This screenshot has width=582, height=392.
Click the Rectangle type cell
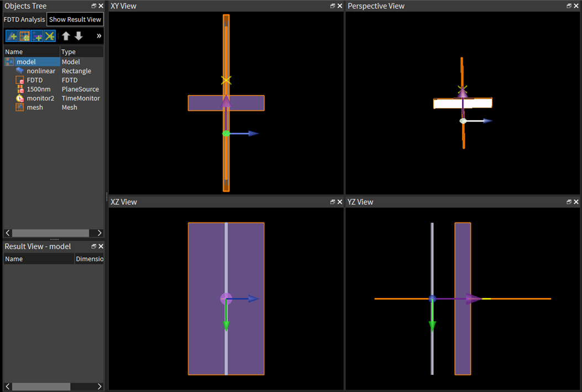pyautogui.click(x=76, y=71)
